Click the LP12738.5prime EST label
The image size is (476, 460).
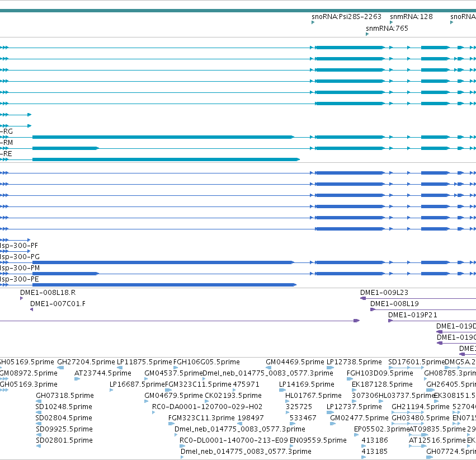(x=354, y=362)
